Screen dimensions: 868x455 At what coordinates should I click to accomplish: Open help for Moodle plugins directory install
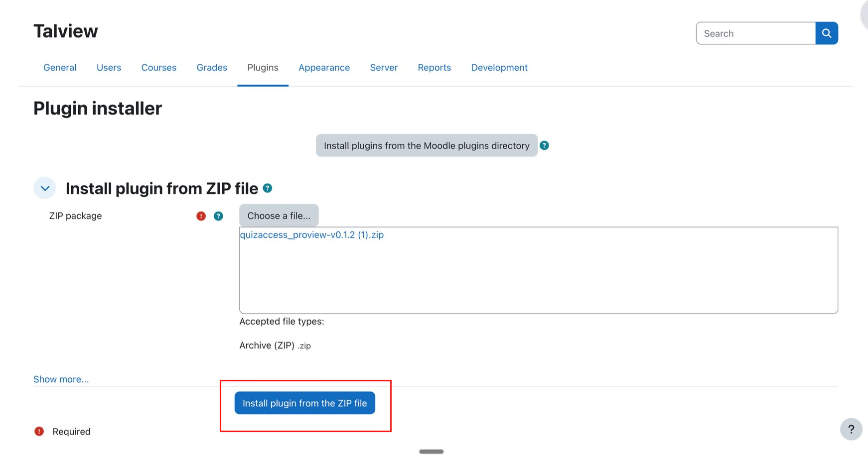click(x=544, y=145)
